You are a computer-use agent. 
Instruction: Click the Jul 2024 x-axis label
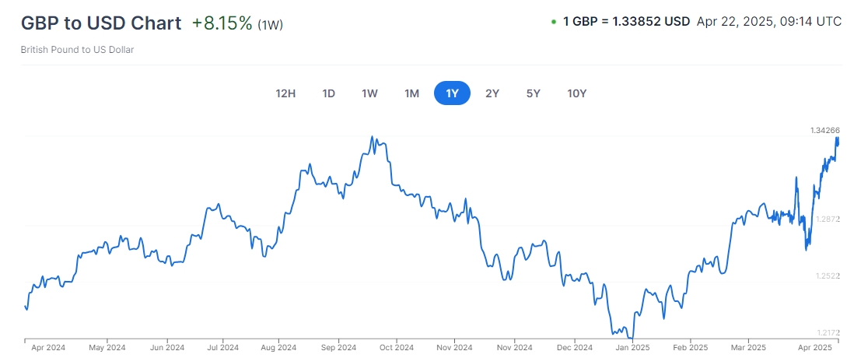tap(222, 347)
